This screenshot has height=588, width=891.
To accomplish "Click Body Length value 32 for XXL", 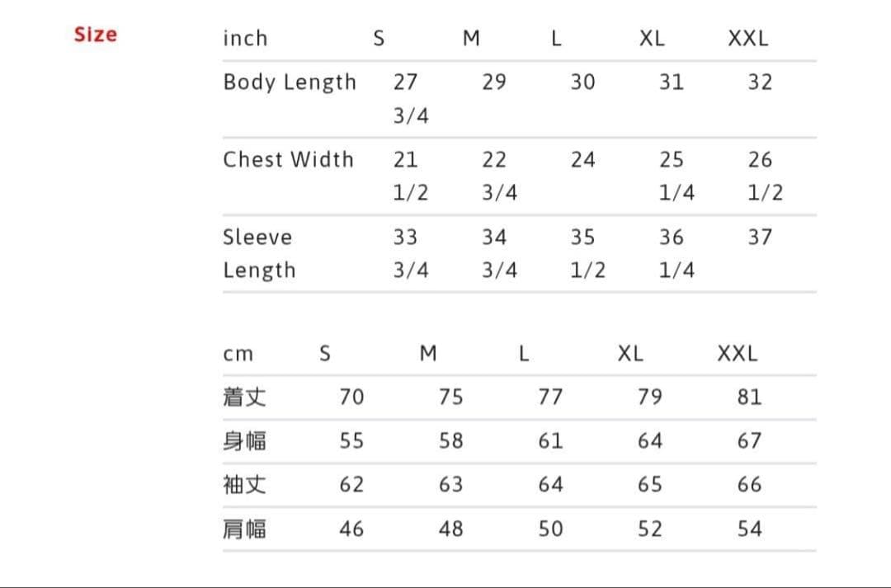I will (760, 82).
